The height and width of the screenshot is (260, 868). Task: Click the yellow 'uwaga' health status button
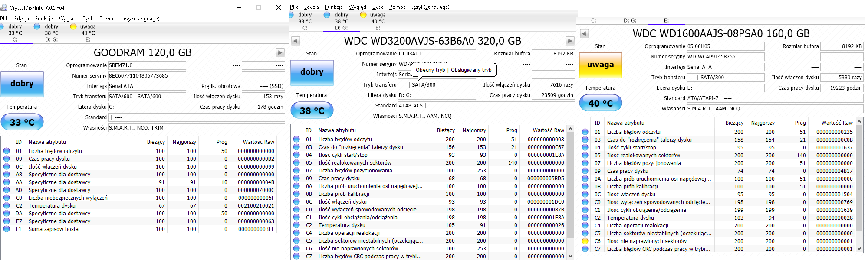pos(601,65)
